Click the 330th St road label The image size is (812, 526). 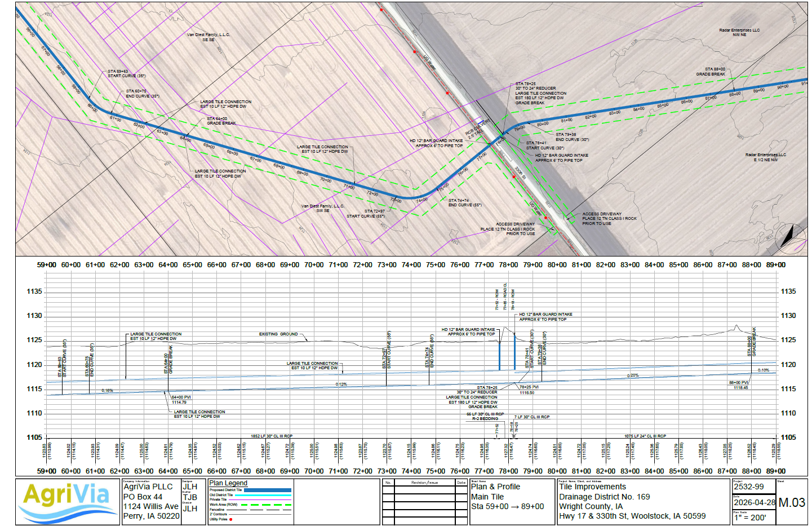click(x=520, y=173)
